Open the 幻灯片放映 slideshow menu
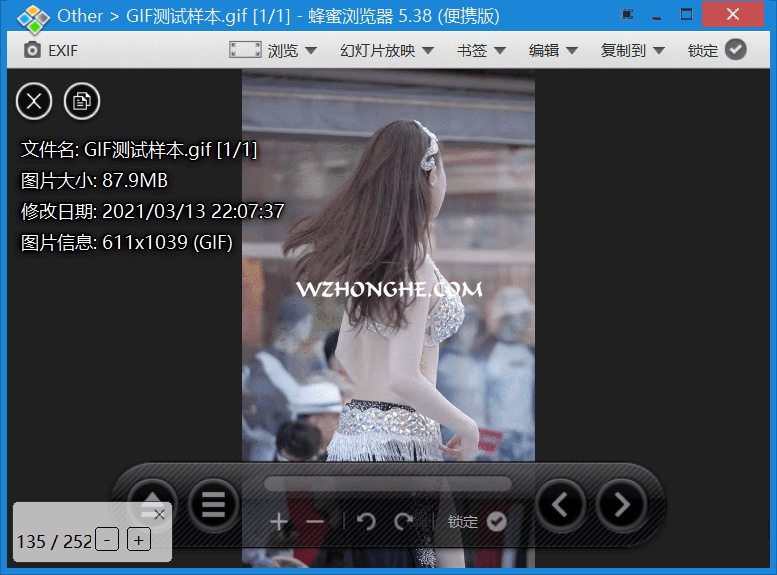Image resolution: width=777 pixels, height=575 pixels. [x=387, y=50]
